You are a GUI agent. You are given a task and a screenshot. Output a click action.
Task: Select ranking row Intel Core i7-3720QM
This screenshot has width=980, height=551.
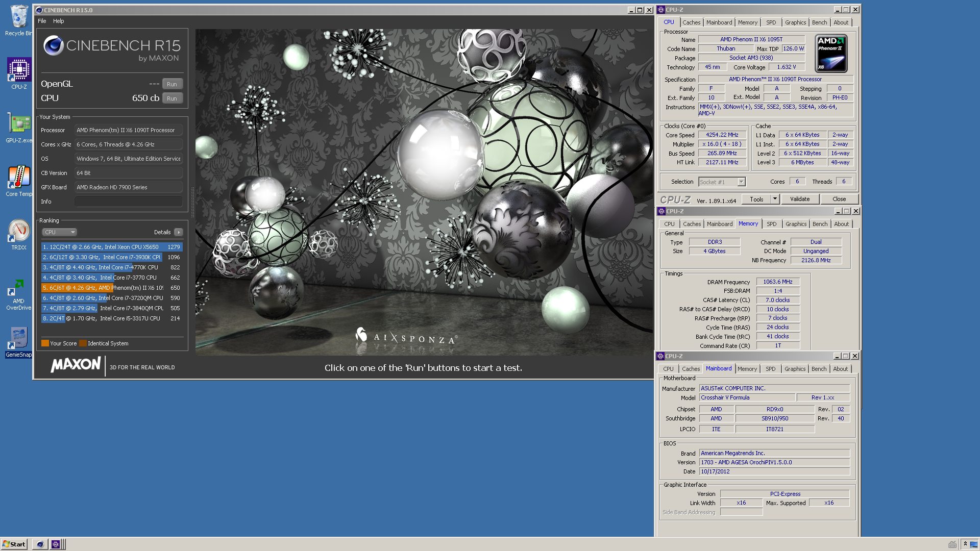[111, 298]
